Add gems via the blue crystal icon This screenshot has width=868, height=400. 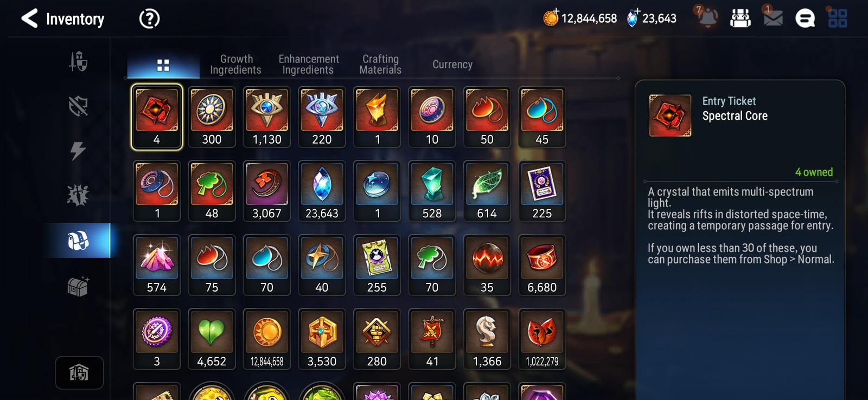click(x=633, y=18)
